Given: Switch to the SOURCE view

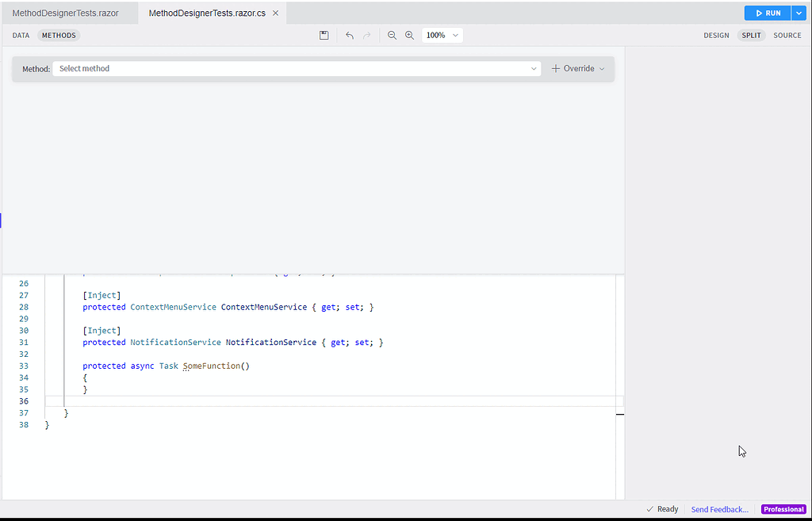Looking at the screenshot, I should (787, 35).
